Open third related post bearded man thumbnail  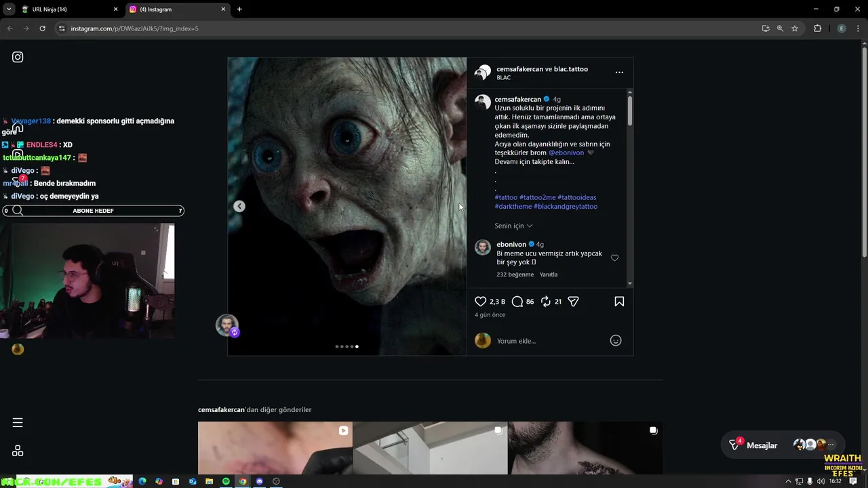click(585, 448)
